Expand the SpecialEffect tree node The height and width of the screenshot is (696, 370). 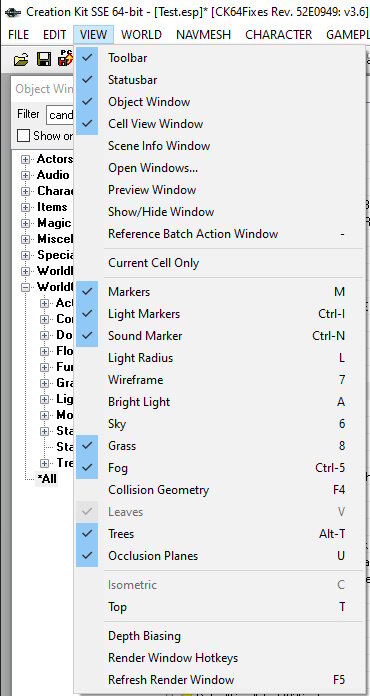point(26,255)
